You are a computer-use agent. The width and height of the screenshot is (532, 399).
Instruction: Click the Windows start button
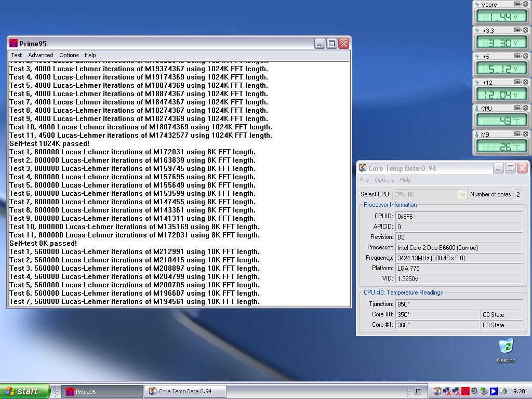(25, 392)
